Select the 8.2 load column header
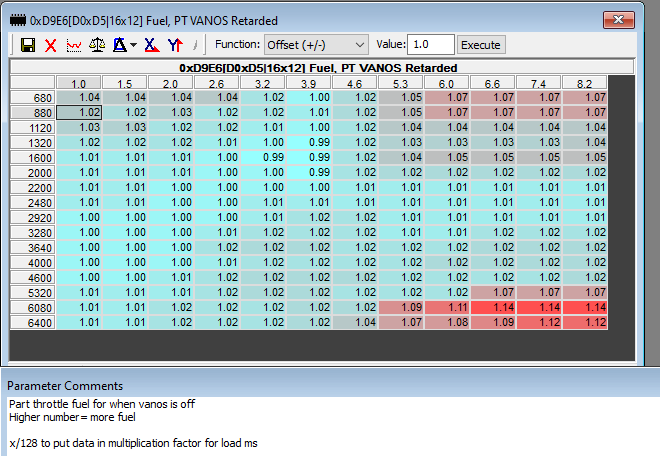The image size is (660, 456). coord(585,82)
